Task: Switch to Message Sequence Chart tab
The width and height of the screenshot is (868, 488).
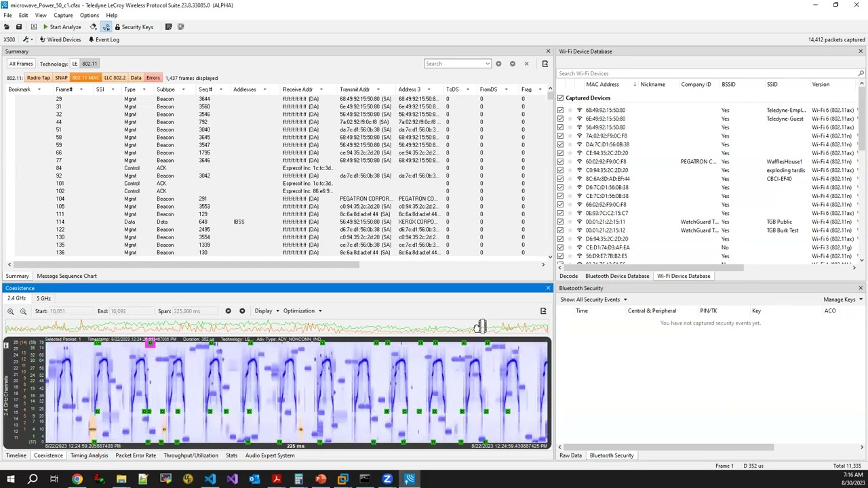Action: pos(66,276)
